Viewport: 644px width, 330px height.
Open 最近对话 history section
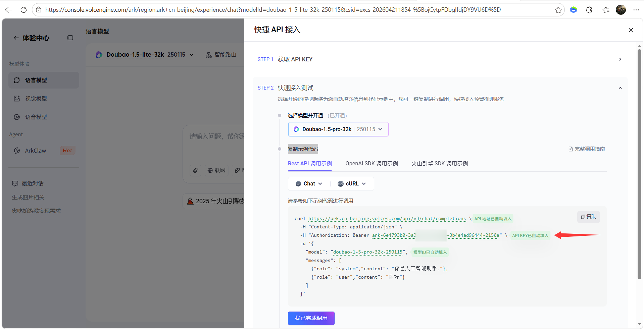(x=28, y=183)
